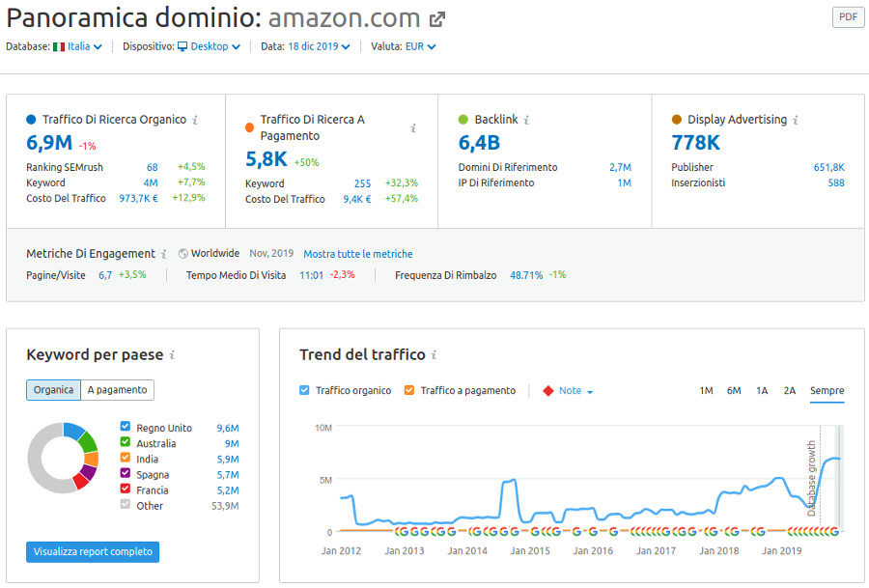This screenshot has height=588, width=869.
Task: Click Australia keyword count 9M
Action: click(232, 444)
